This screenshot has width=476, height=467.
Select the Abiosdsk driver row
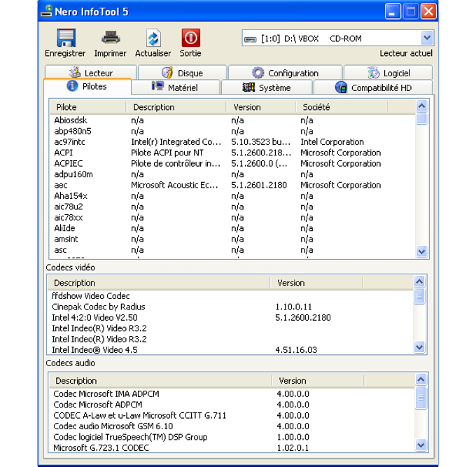click(232, 120)
